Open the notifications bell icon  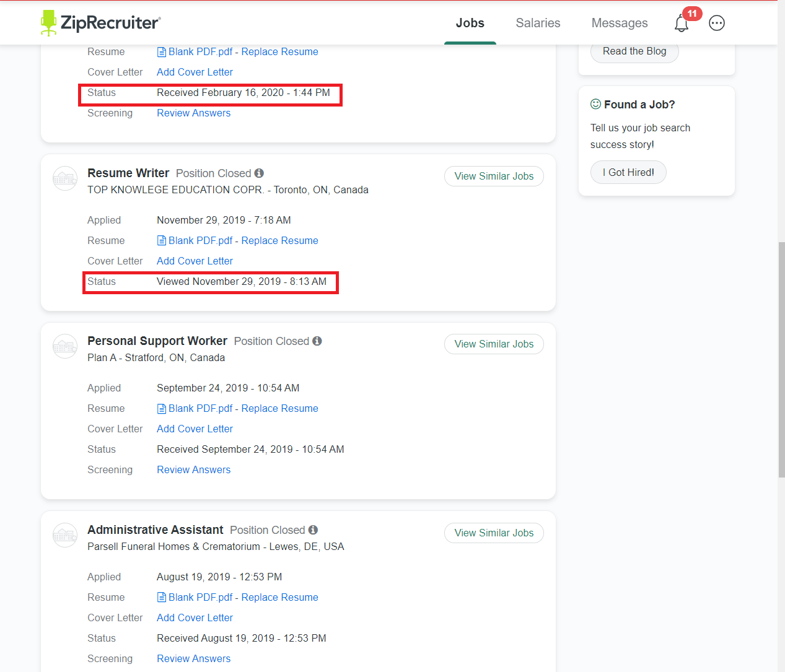pos(682,24)
